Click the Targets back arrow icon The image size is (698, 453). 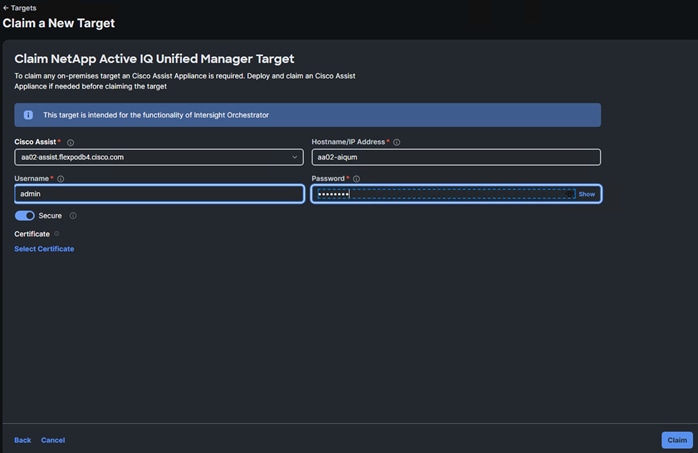pos(6,8)
